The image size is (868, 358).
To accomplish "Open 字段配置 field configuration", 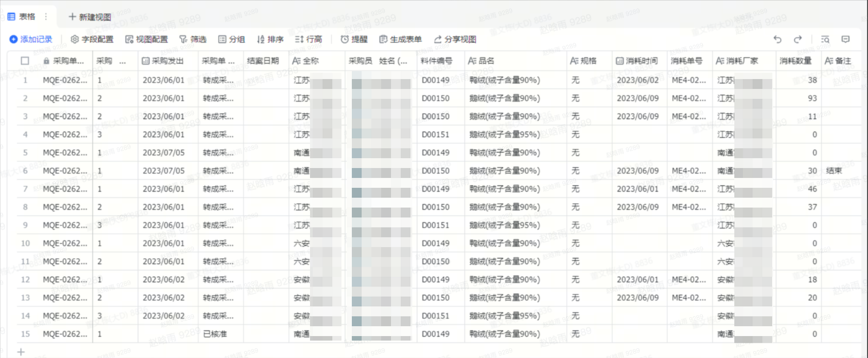I will [x=92, y=39].
